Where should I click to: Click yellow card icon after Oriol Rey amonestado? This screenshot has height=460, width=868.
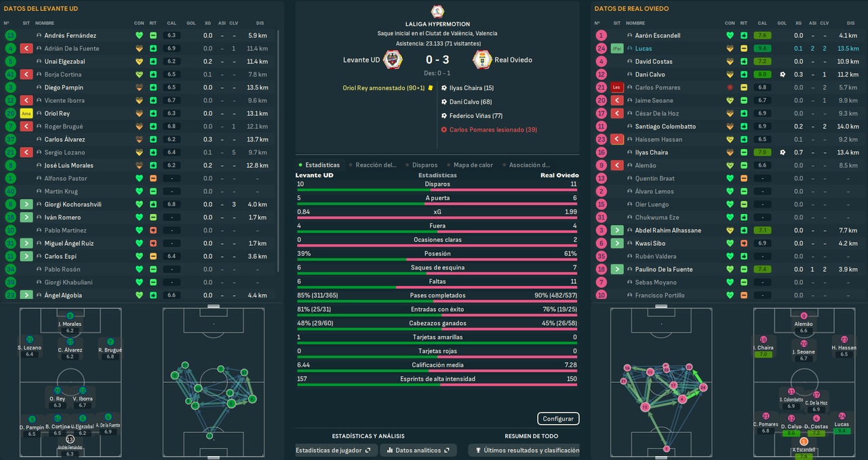click(x=430, y=88)
